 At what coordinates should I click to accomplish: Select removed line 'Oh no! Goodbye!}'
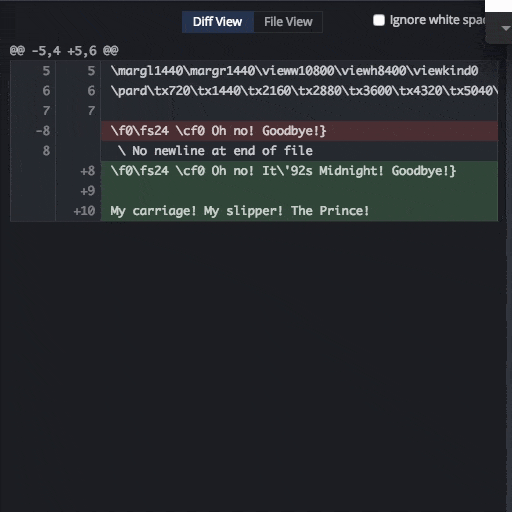(300, 131)
